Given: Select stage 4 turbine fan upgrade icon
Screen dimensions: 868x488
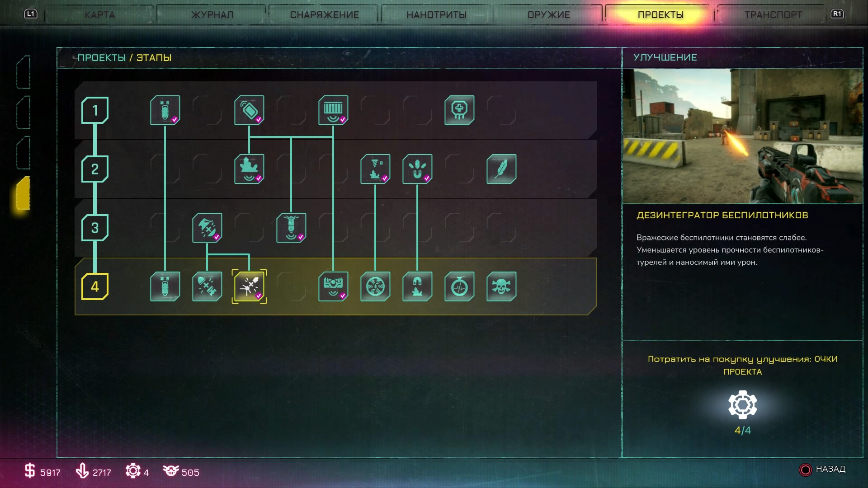Looking at the screenshot, I should point(375,286).
